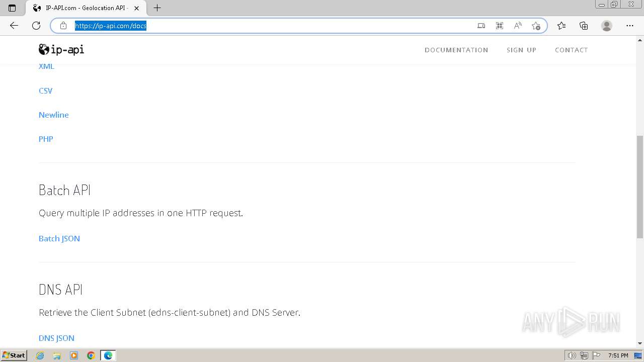
Task: Go back to the previous page
Action: pyautogui.click(x=14, y=26)
